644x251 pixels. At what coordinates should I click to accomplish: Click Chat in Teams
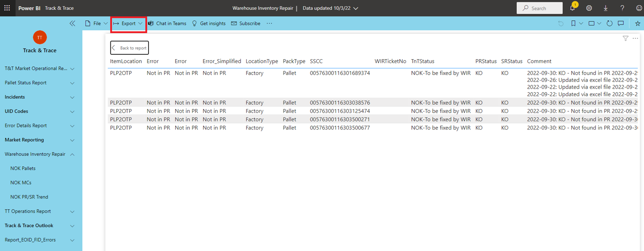pyautogui.click(x=167, y=24)
